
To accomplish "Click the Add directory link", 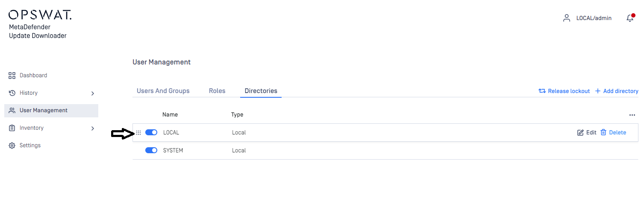I will [617, 91].
